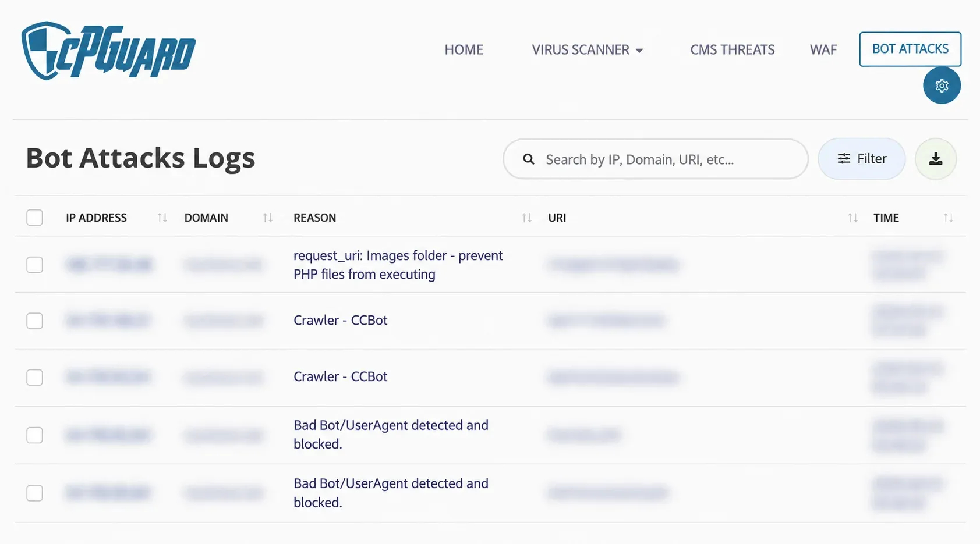Click the last 'Bad Bot/UserAgent detected' reason
This screenshot has width=980, height=544.
pos(391,493)
